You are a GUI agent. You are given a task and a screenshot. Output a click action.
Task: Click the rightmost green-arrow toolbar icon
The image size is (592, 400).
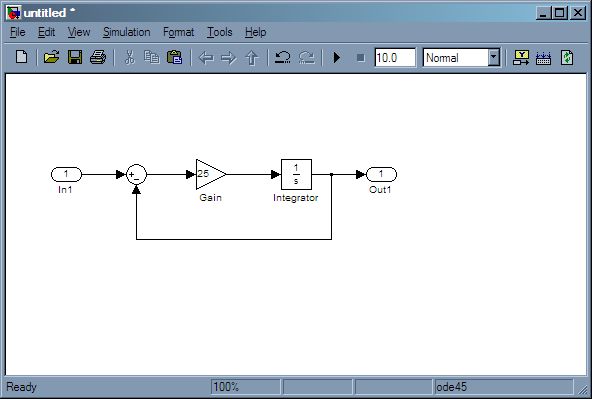pos(567,58)
